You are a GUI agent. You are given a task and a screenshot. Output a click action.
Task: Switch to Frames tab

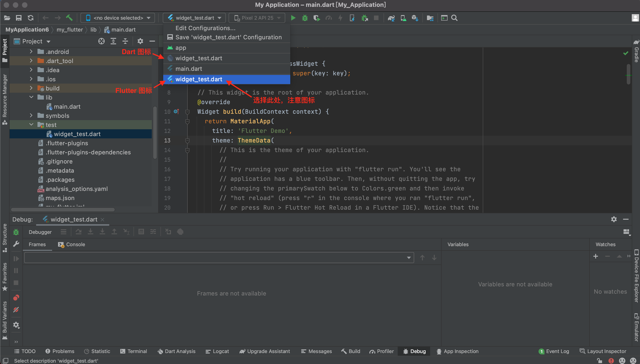[x=37, y=244]
